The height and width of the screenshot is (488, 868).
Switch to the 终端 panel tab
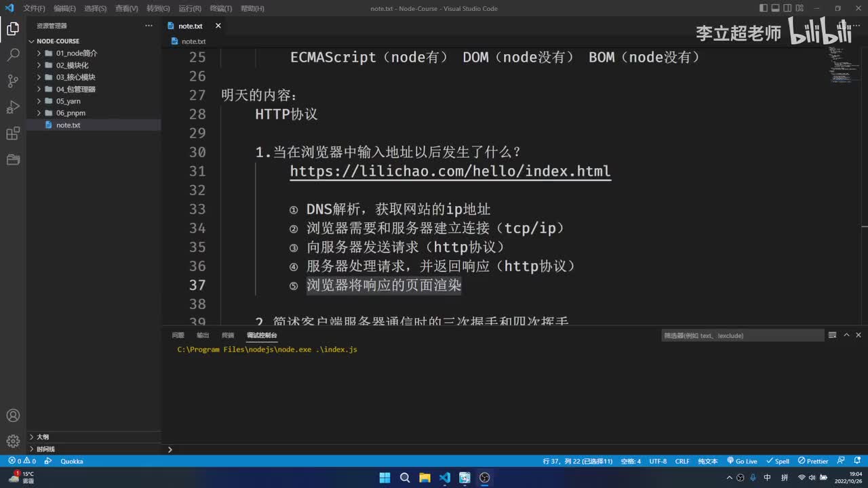(228, 335)
